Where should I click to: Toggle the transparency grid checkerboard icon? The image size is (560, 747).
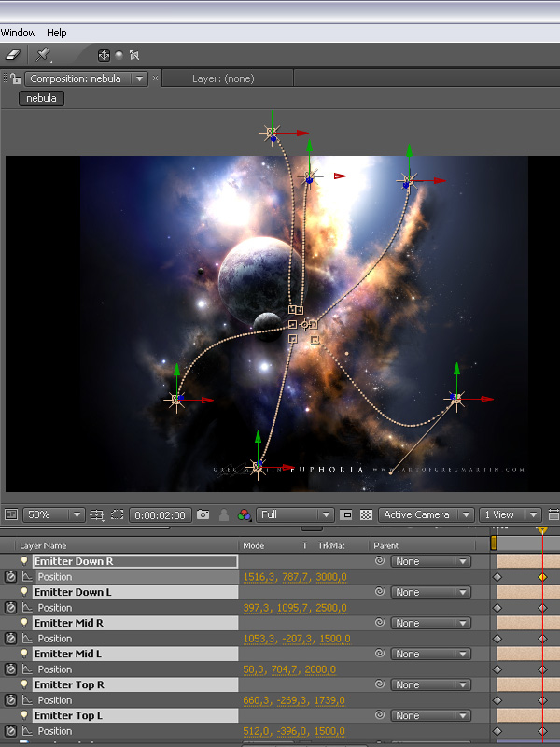[x=366, y=514]
